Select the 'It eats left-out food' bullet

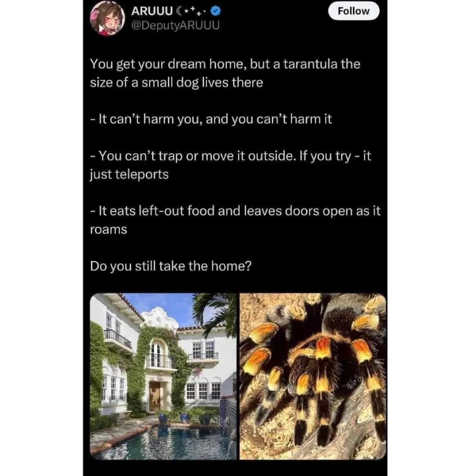click(236, 211)
